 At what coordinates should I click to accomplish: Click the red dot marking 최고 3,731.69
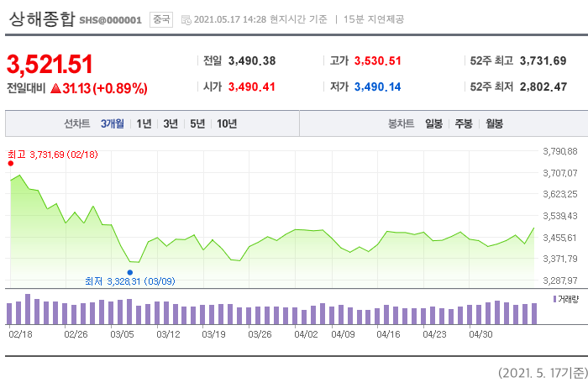tap(11, 164)
